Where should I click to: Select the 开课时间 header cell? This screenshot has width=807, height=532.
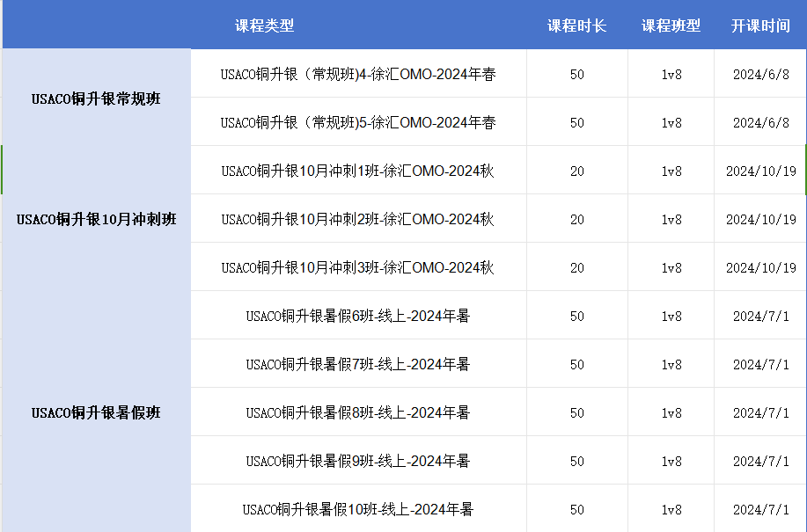[760, 26]
